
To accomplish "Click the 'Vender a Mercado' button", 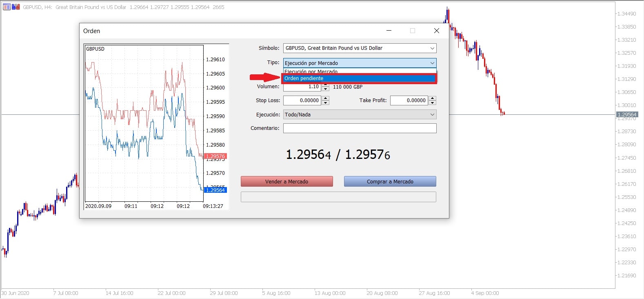I will pyautogui.click(x=286, y=181).
